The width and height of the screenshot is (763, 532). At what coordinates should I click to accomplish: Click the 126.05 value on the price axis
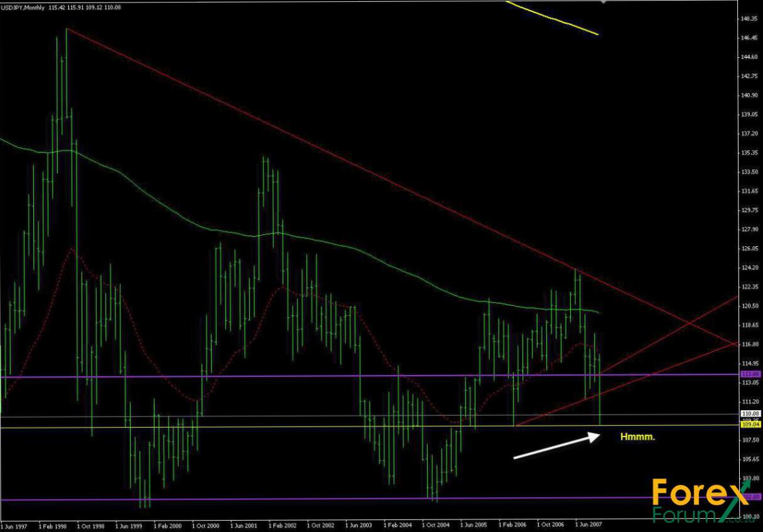pos(750,249)
